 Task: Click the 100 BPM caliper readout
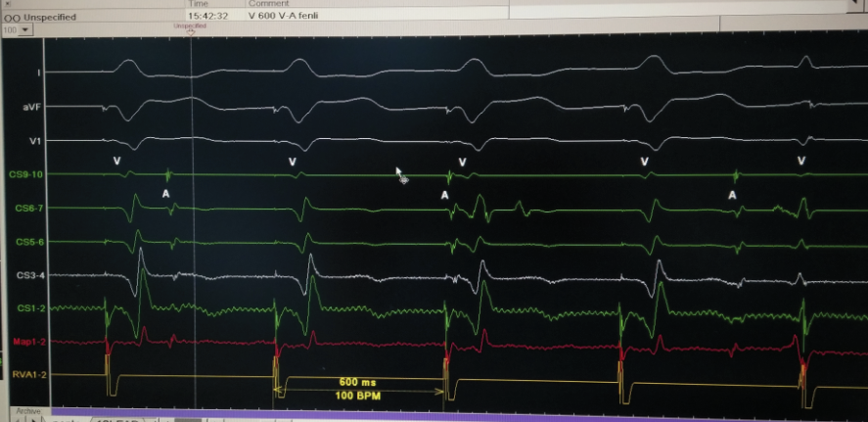tap(357, 396)
